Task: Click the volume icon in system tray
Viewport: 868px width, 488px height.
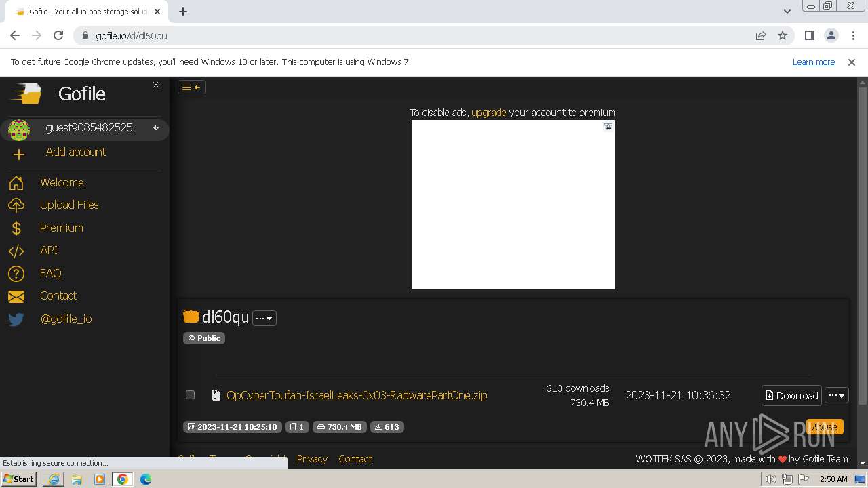Action: point(771,479)
